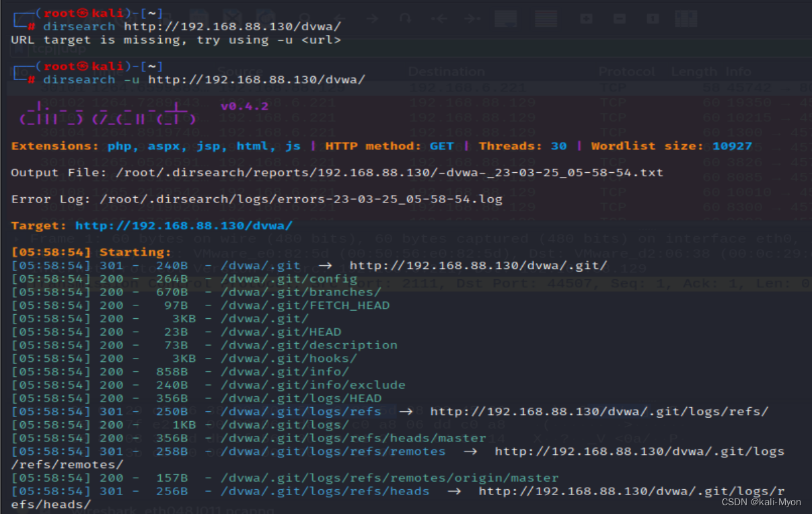
Task: Click the Wireshark find packet magnifier icon
Action: [305, 19]
